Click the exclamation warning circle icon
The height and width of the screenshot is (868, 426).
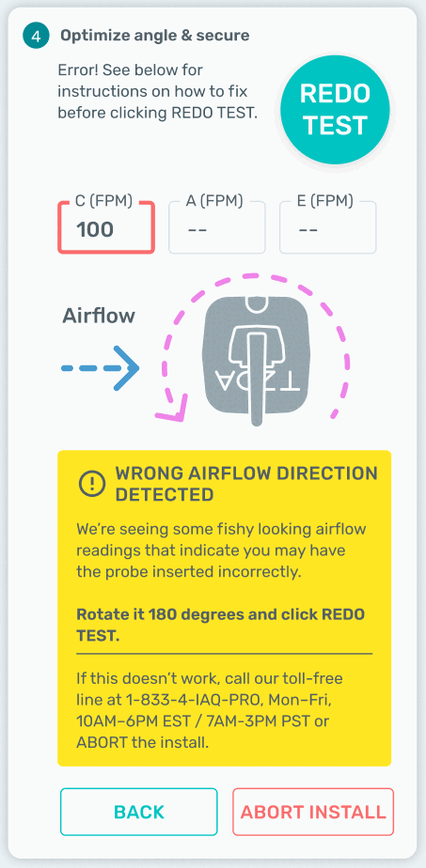click(92, 483)
